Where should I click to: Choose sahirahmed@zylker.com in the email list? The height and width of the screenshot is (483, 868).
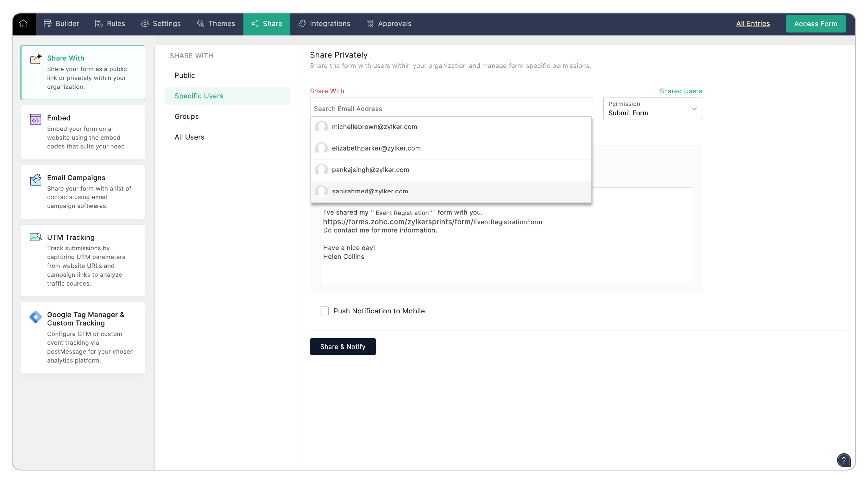click(370, 192)
